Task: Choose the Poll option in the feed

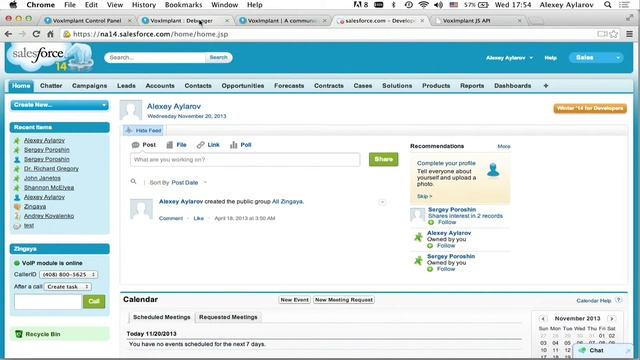Action: point(241,145)
